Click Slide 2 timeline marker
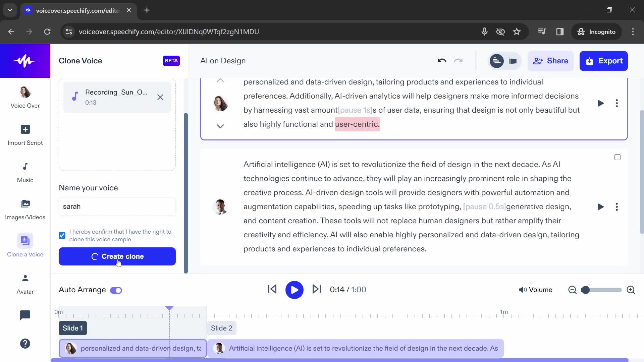This screenshot has width=644, height=362. tap(221, 328)
